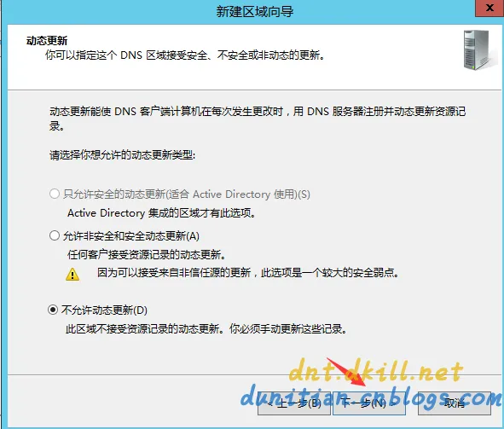Go back with 上一步(B) button

[293, 403]
